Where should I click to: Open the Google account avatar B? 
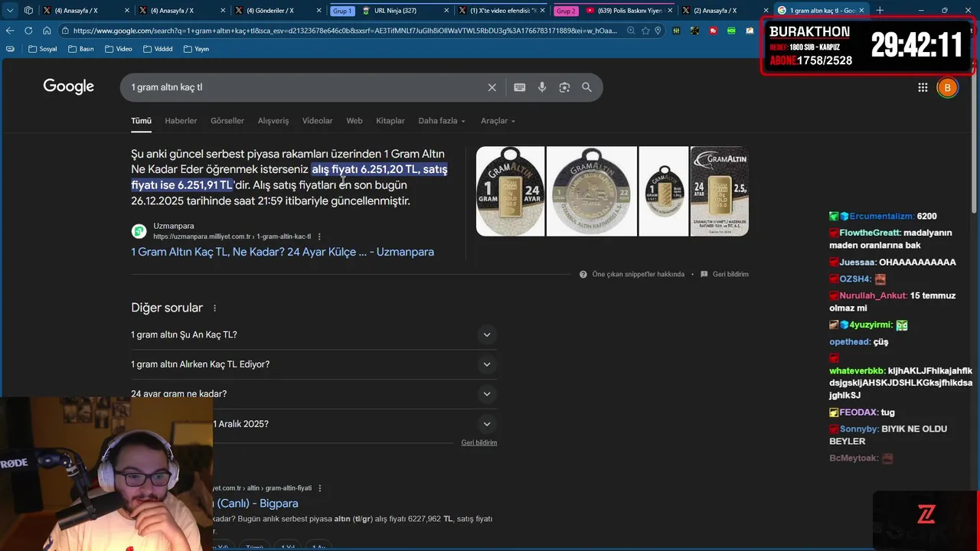tap(947, 87)
